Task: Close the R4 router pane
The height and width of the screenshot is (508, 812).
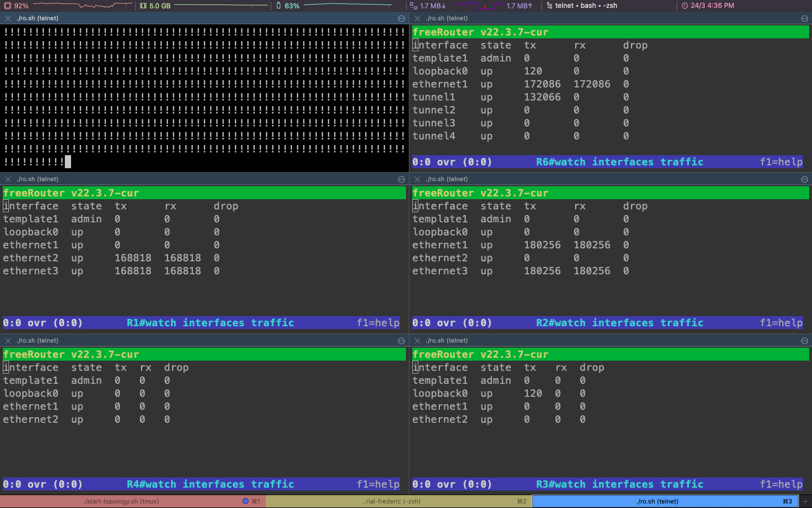Action: coord(8,341)
